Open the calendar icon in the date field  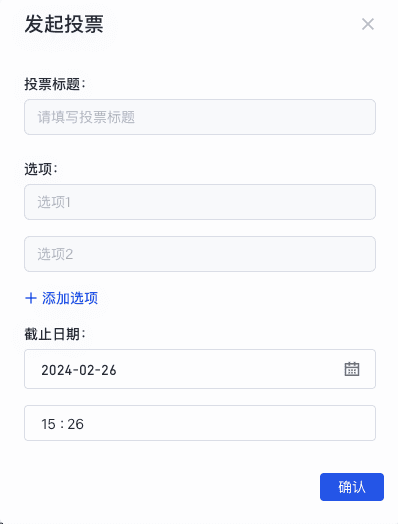[x=352, y=369]
